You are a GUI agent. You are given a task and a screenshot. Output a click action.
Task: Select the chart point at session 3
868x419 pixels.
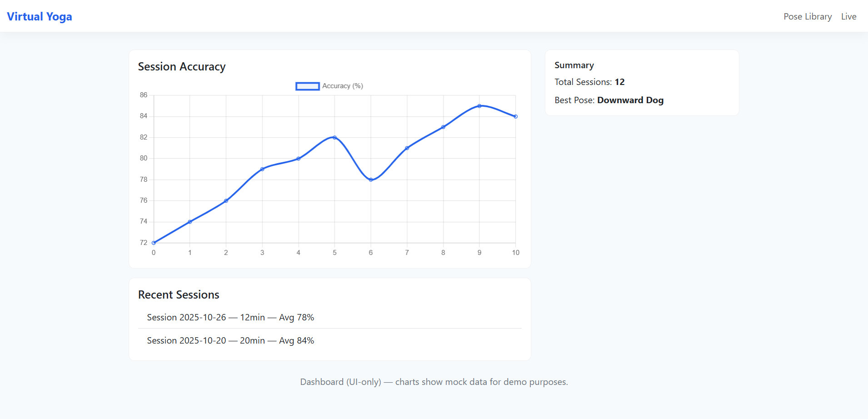[262, 169]
